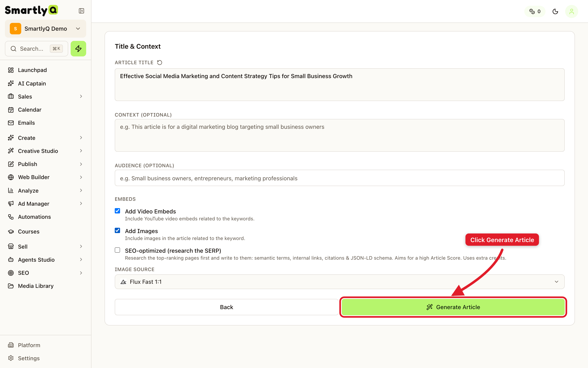Click the Automations workflow icon
Viewport: 588px width, 368px height.
click(11, 217)
